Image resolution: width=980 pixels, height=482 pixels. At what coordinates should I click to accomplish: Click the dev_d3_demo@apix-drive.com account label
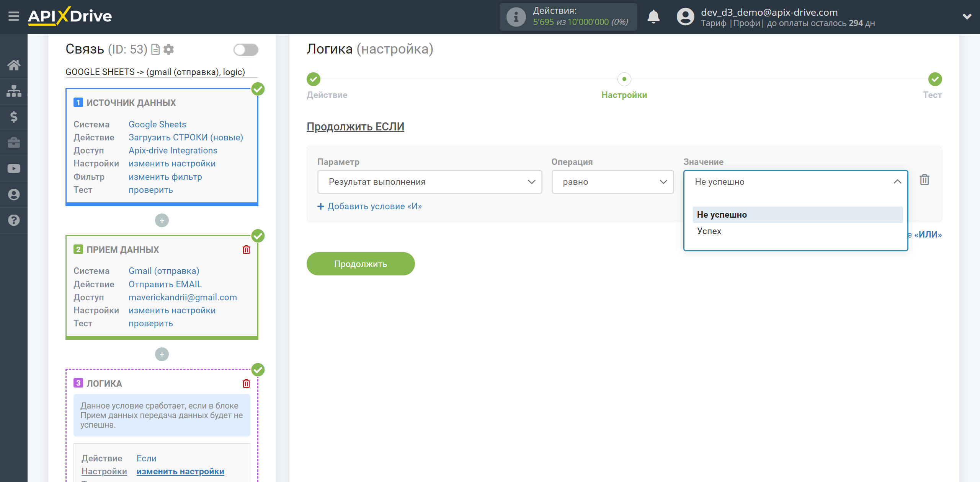pyautogui.click(x=769, y=12)
